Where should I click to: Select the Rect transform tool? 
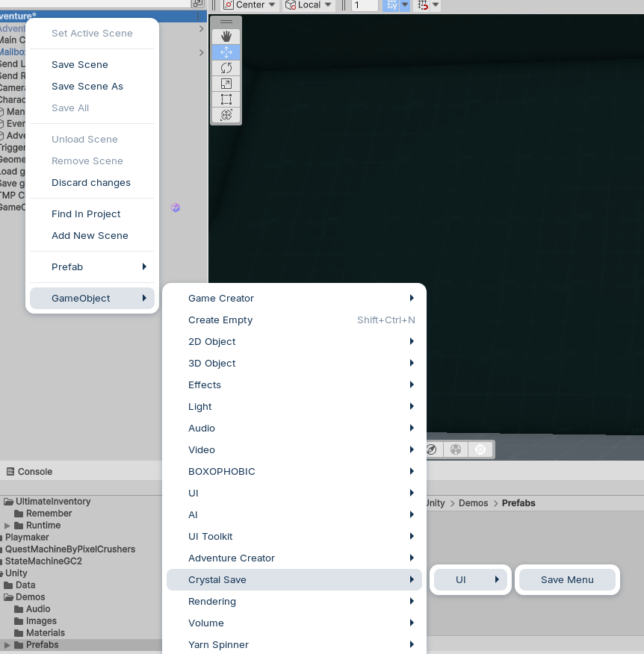(x=226, y=99)
